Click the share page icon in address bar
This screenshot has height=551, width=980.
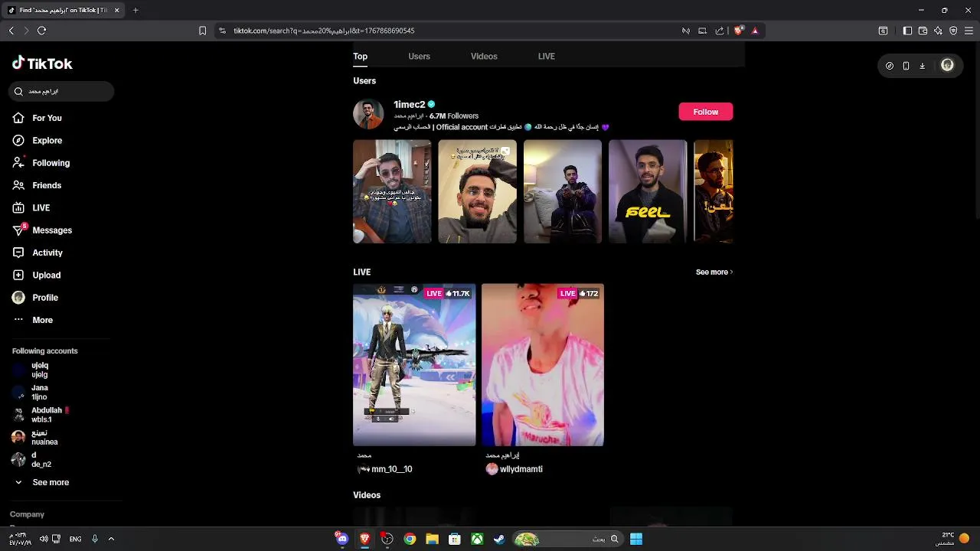pyautogui.click(x=720, y=31)
